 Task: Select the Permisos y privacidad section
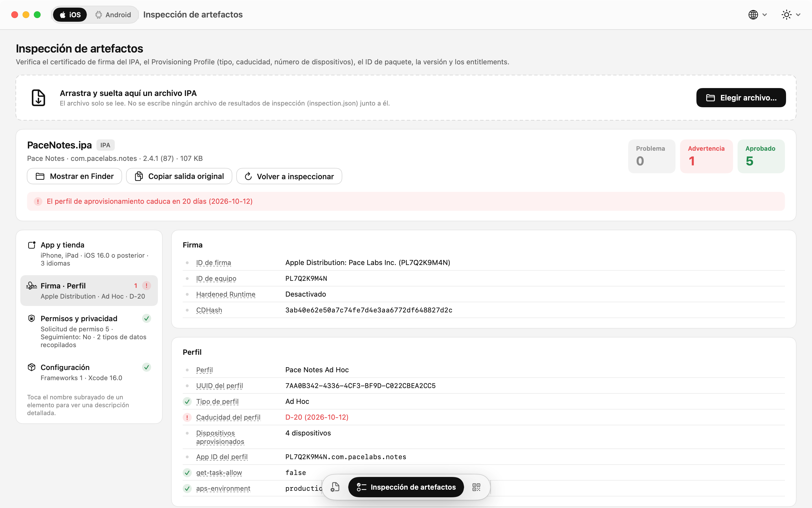click(89, 331)
